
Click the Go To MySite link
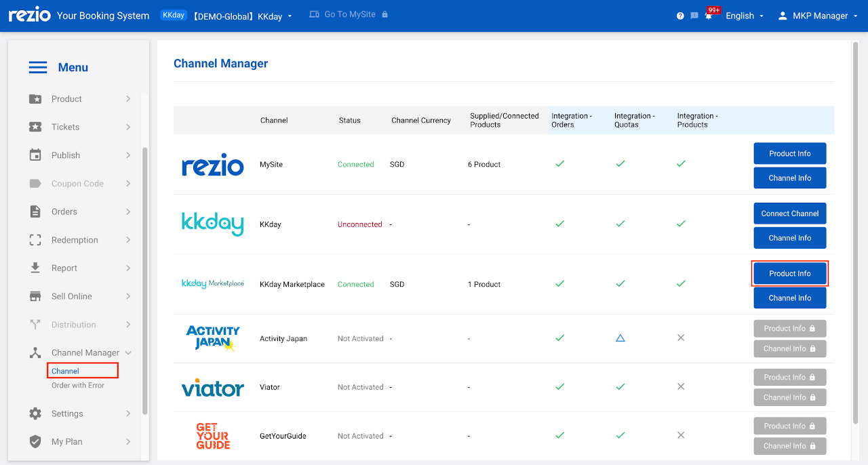click(350, 14)
